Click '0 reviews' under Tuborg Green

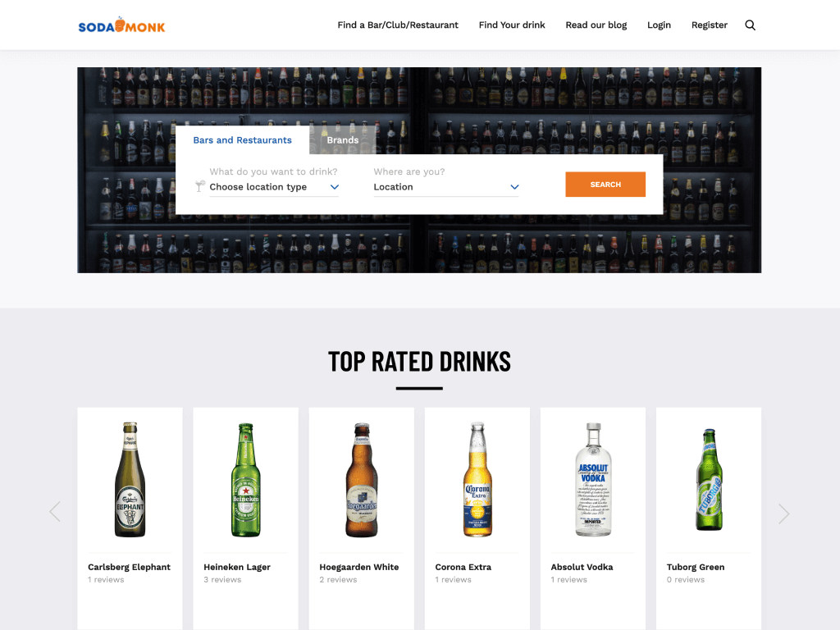point(686,580)
